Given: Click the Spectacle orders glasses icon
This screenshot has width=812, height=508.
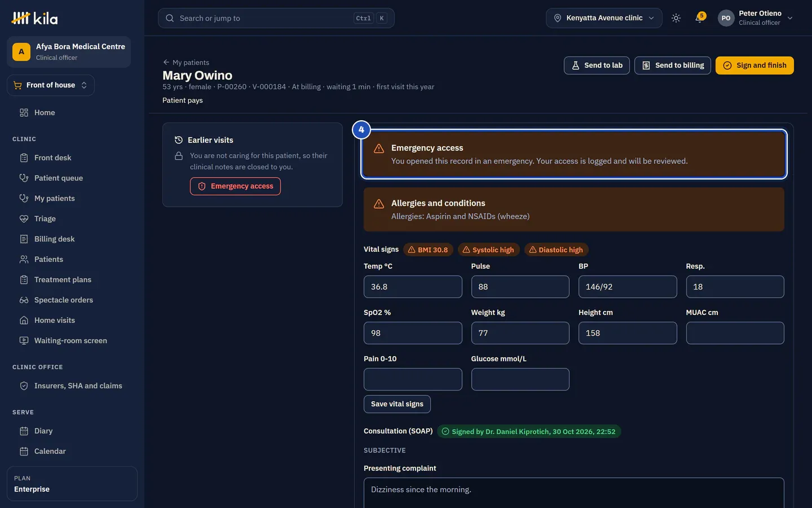Looking at the screenshot, I should [x=24, y=300].
